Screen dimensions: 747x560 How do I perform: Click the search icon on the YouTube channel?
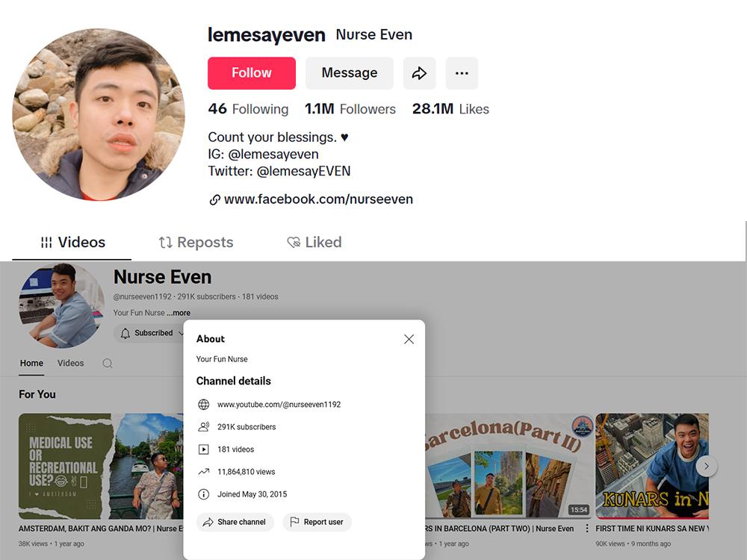(x=108, y=363)
